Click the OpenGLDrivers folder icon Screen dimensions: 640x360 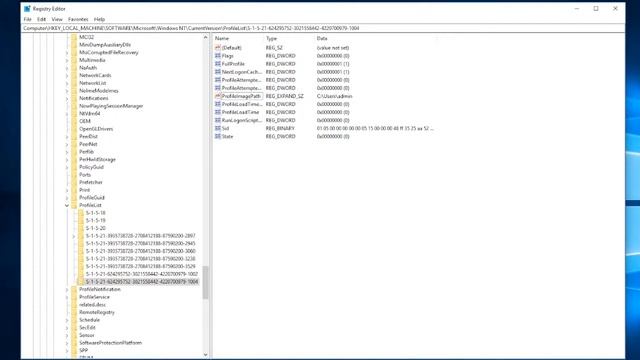(x=74, y=129)
